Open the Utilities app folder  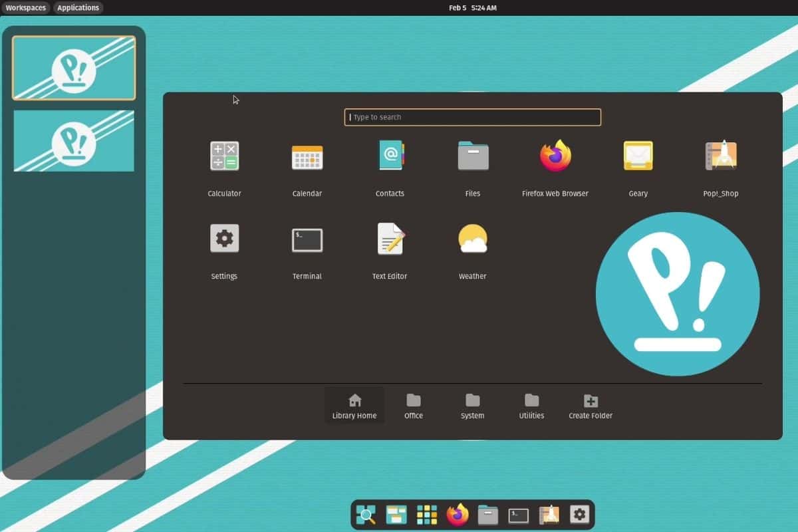click(x=531, y=404)
